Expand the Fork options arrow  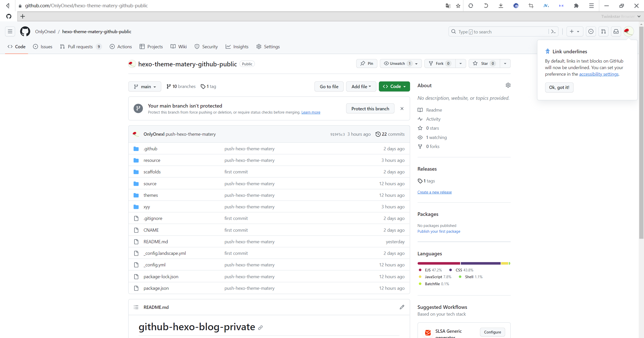tap(461, 63)
